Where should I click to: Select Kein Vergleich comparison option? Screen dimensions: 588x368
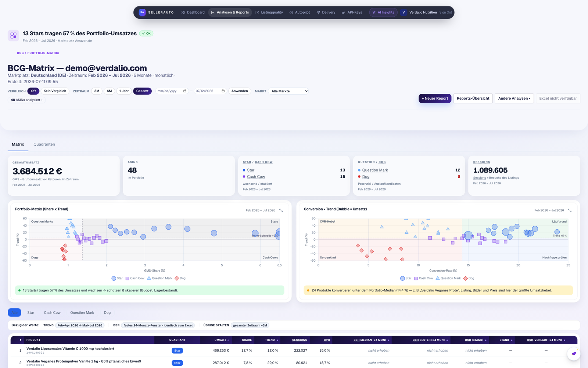[x=55, y=91]
